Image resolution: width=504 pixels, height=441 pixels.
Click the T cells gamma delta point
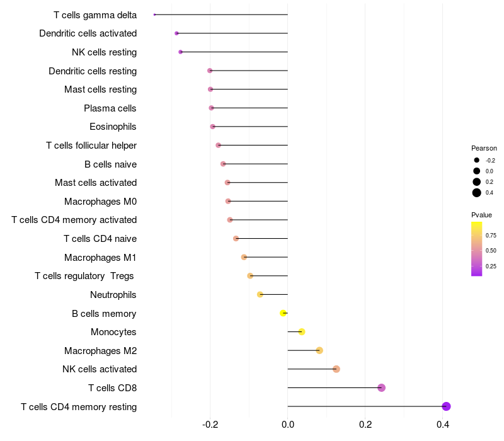tap(155, 14)
